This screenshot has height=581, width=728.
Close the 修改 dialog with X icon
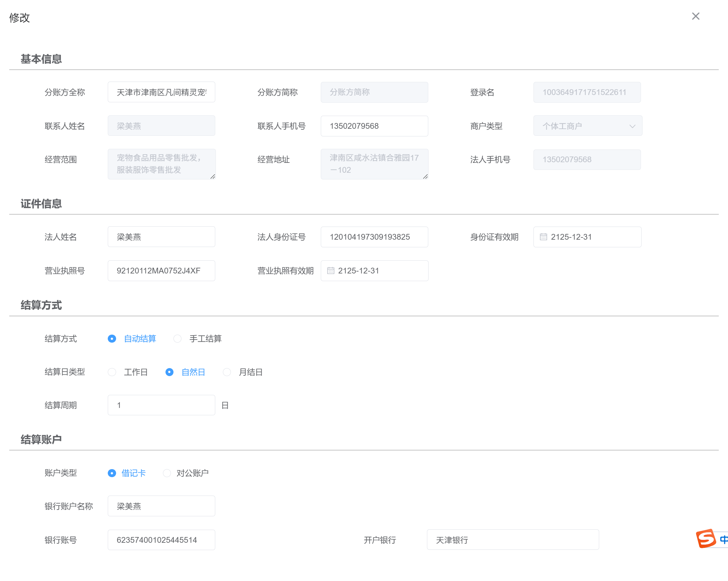pos(695,16)
